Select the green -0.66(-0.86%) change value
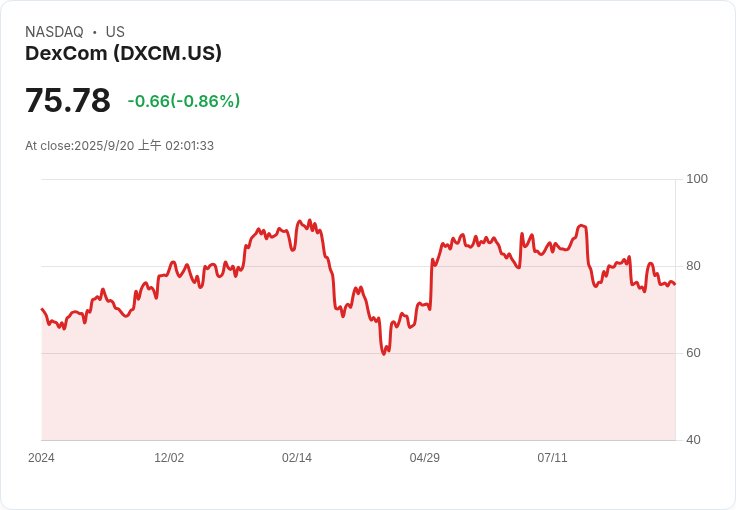The image size is (736, 510). coord(184,101)
